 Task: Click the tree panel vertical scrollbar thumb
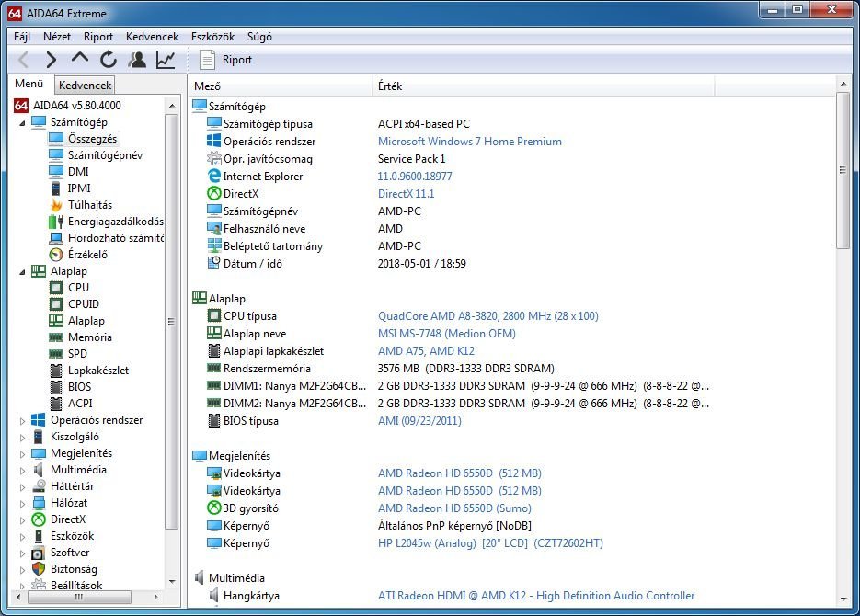[172, 322]
